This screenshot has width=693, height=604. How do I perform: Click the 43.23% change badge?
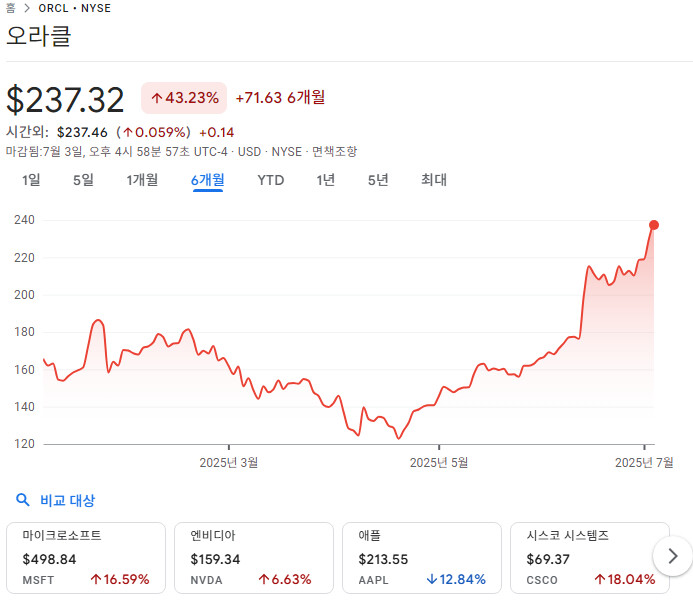(x=184, y=98)
